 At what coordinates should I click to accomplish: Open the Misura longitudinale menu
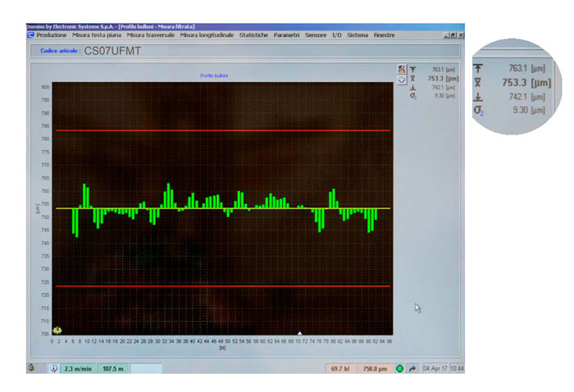207,35
